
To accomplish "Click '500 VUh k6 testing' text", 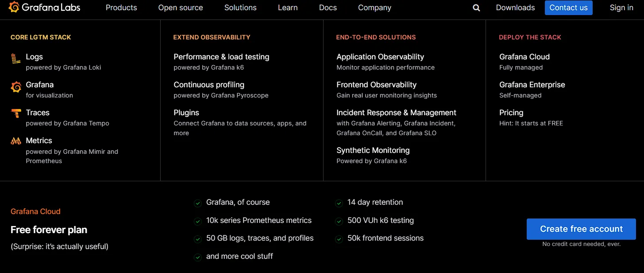I will 381,220.
